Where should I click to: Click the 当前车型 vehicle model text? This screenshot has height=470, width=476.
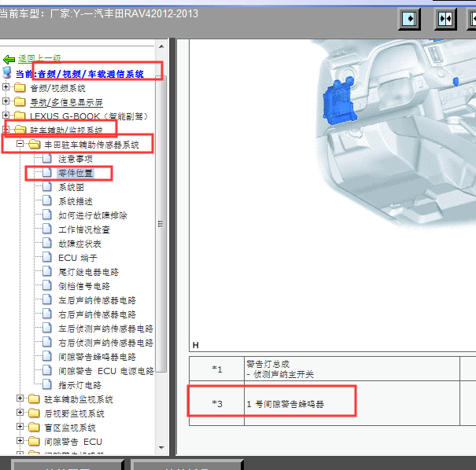pyautogui.click(x=98, y=13)
